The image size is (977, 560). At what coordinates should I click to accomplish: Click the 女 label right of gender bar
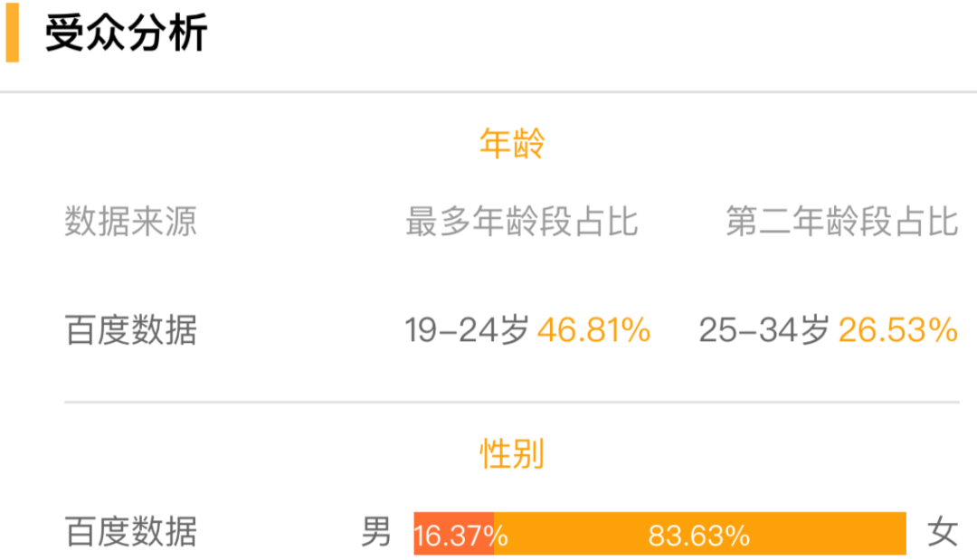click(942, 532)
